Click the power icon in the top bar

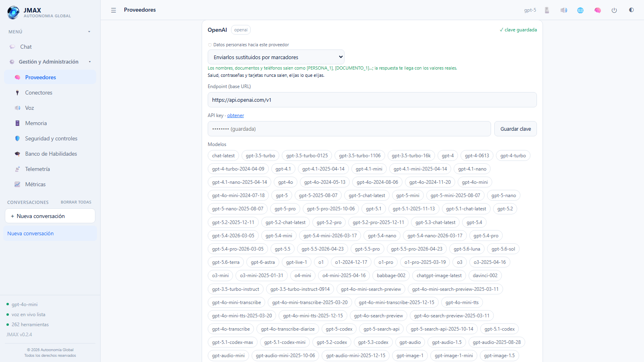pyautogui.click(x=614, y=10)
